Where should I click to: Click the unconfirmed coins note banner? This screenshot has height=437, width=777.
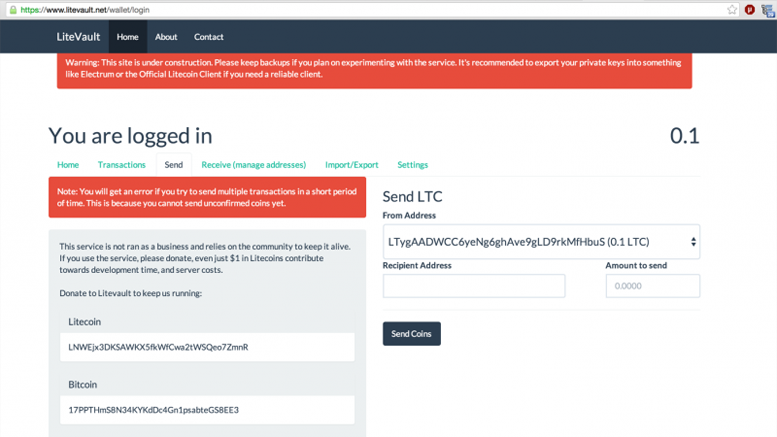207,197
